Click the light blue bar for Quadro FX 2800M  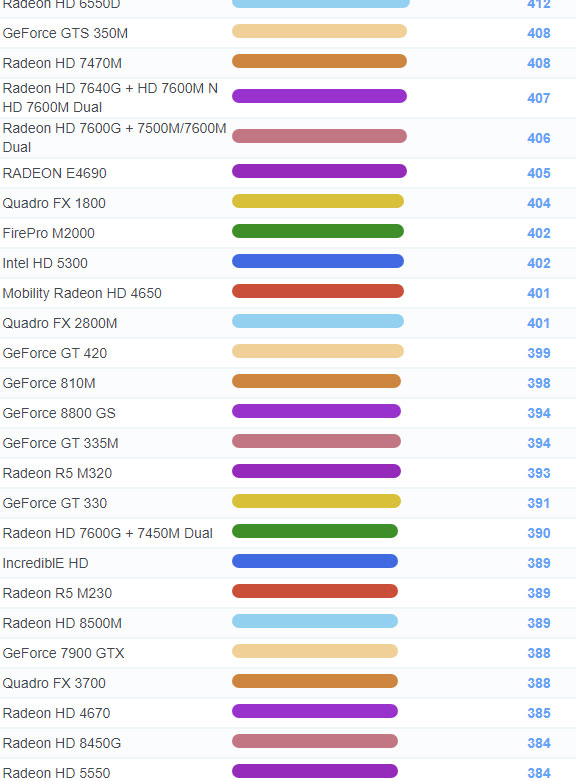[x=318, y=321]
